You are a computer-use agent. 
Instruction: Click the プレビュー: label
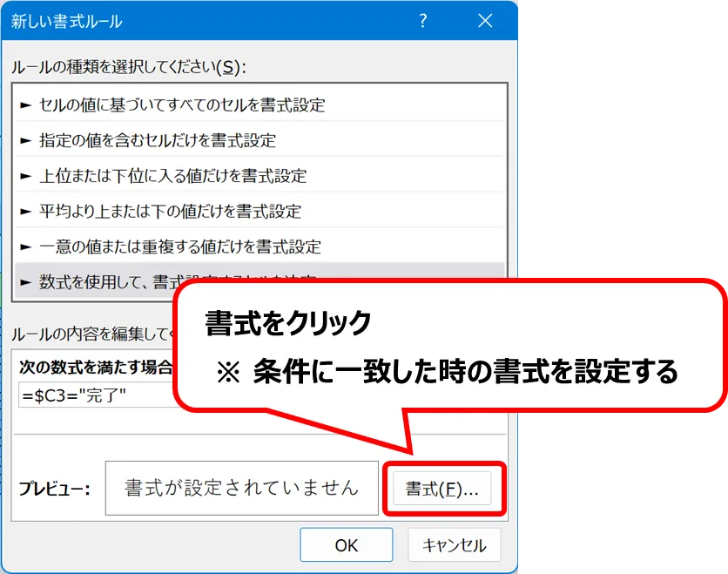tap(55, 489)
